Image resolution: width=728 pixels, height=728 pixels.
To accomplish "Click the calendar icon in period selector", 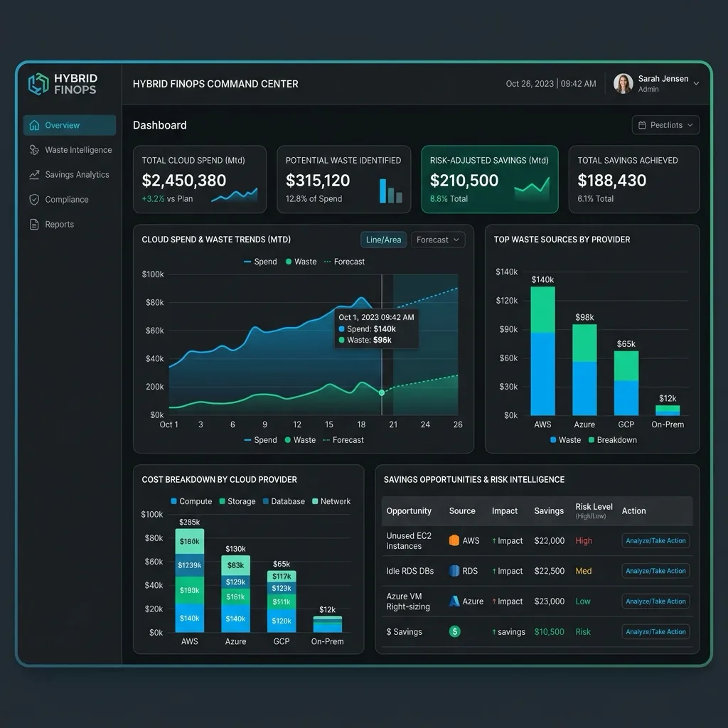I will (642, 125).
